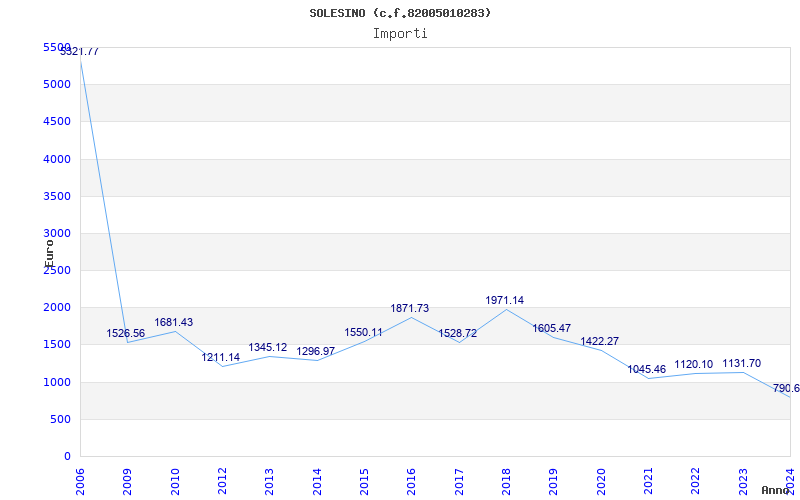Click the 1971.14 peak data label
Image resolution: width=800 pixels, height=500 pixels.
[505, 301]
